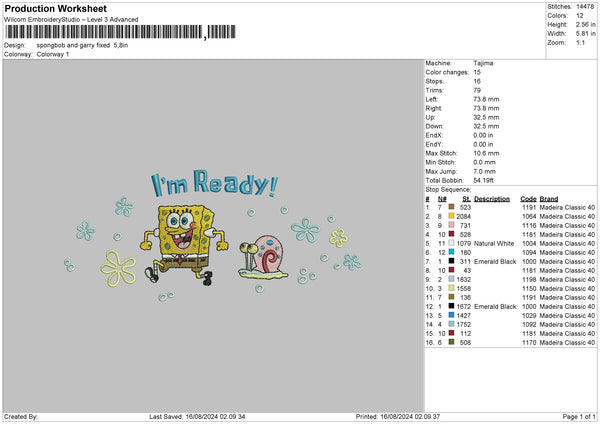Click the Colorway 1 label
Screen dimensions: 600x424
point(54,53)
